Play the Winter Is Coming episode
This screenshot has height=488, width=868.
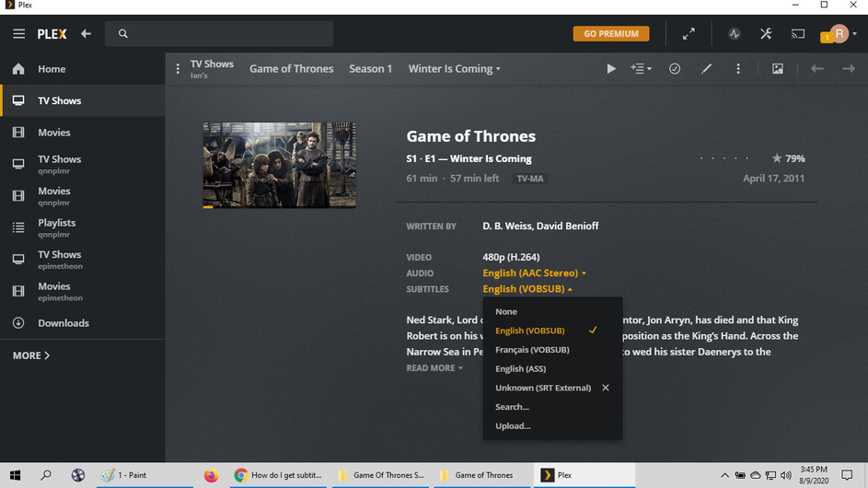(x=611, y=69)
